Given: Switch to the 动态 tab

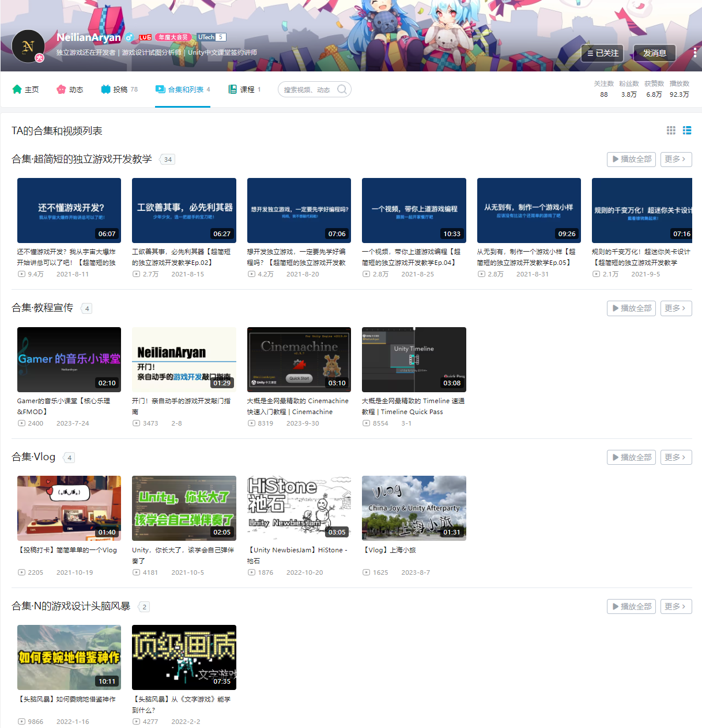Looking at the screenshot, I should [x=70, y=89].
